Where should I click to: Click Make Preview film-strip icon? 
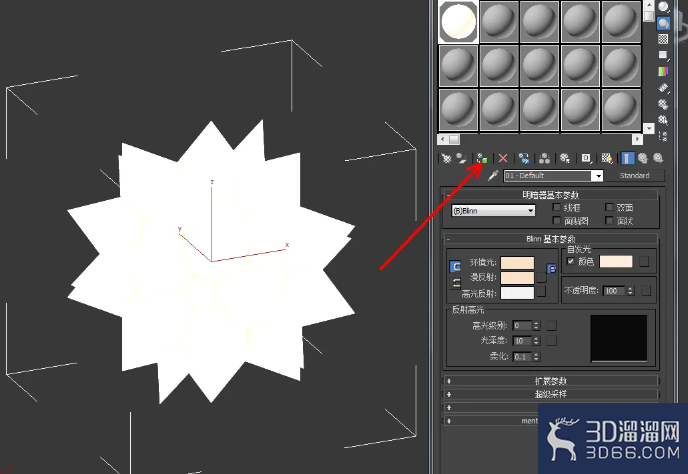pos(663,88)
